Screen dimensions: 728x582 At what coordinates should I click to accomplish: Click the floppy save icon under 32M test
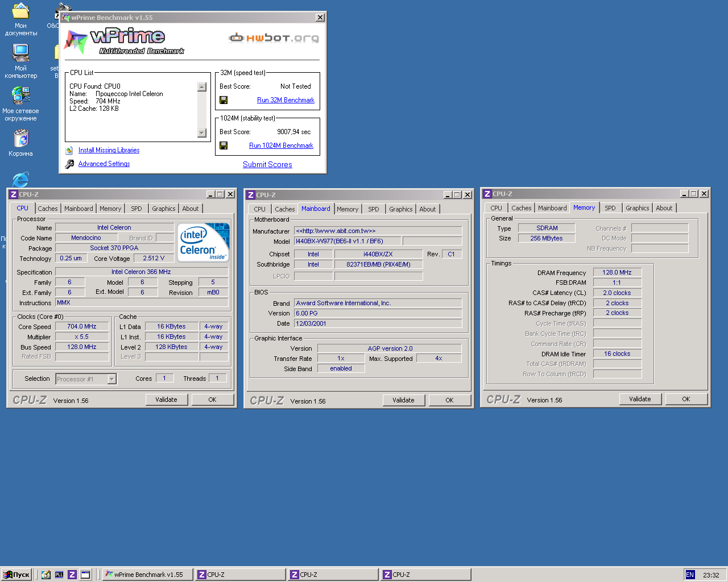(x=224, y=100)
